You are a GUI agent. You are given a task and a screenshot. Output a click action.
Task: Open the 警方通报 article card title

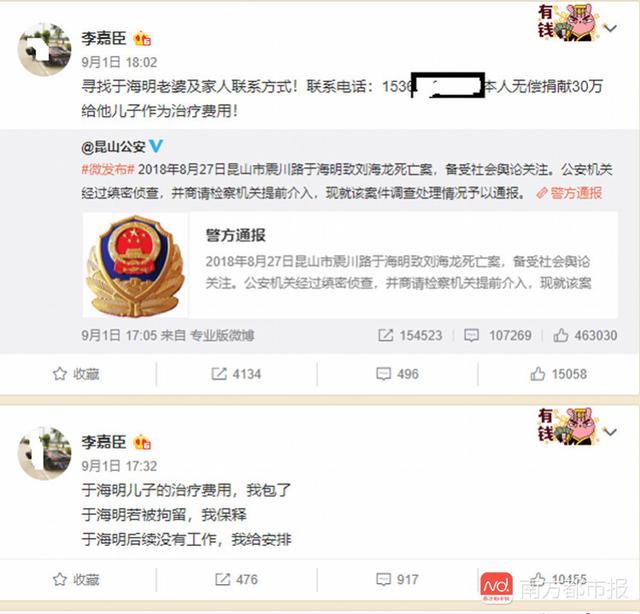coord(236,235)
